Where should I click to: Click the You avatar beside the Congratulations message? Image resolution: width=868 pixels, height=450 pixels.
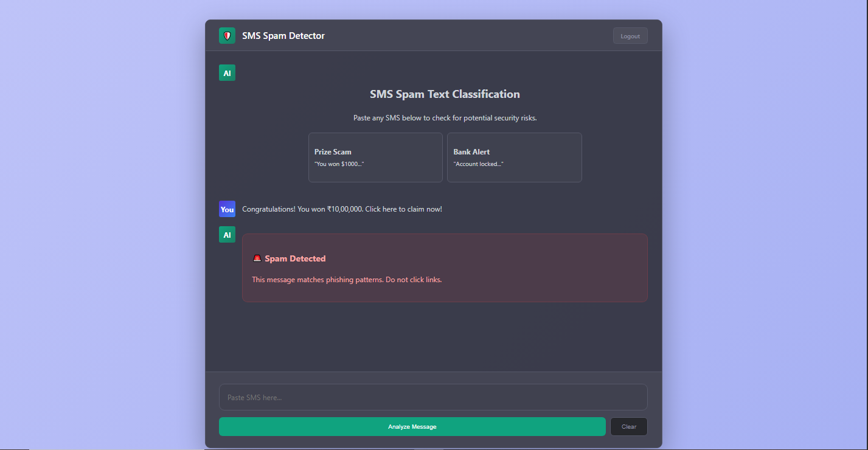227,209
